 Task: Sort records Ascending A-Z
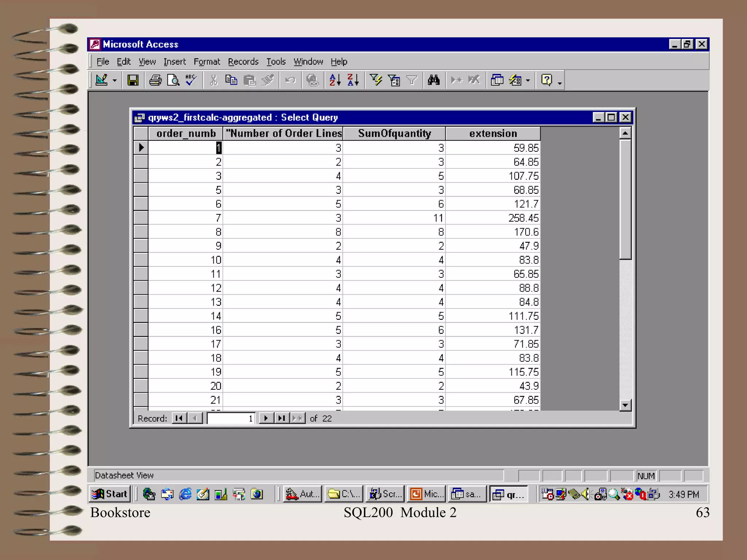pos(335,80)
